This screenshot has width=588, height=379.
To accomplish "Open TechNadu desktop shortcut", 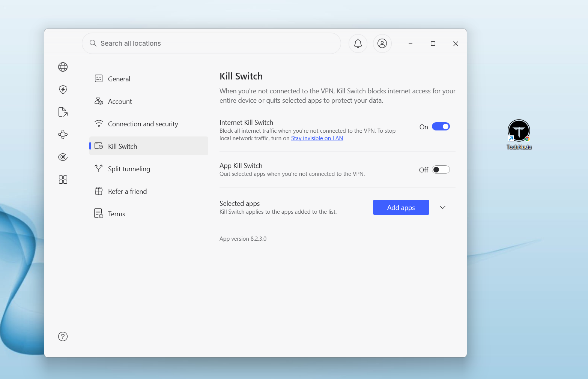I will pos(519,135).
